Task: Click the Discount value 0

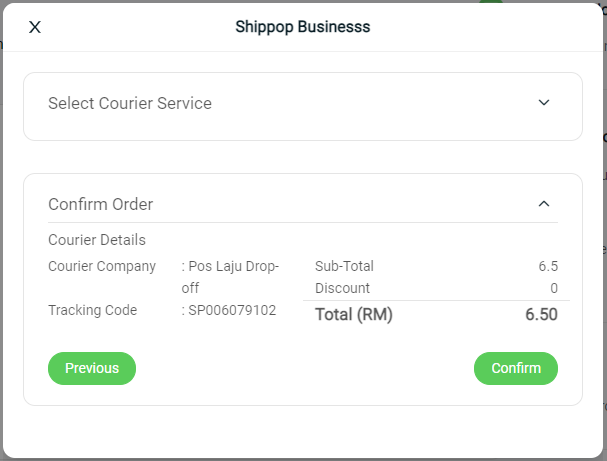Action: [554, 288]
